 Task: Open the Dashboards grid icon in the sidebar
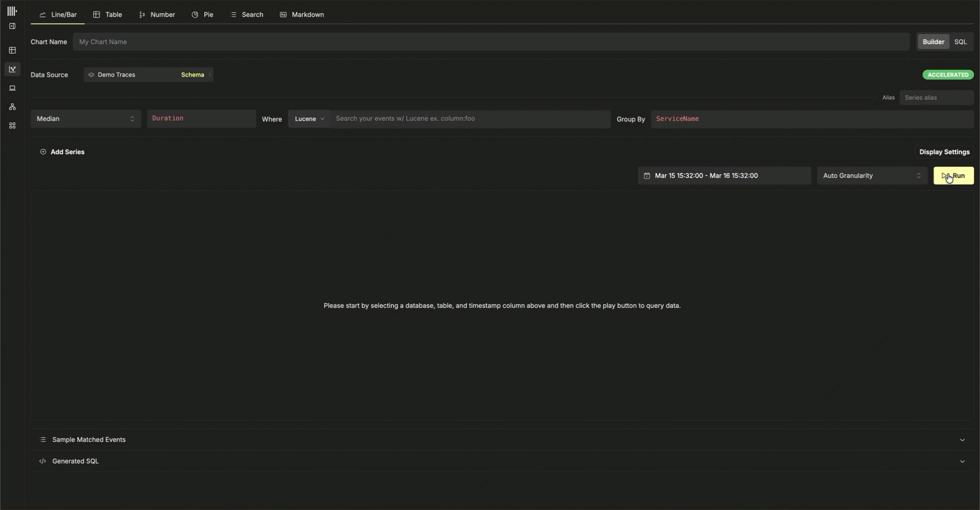(12, 126)
